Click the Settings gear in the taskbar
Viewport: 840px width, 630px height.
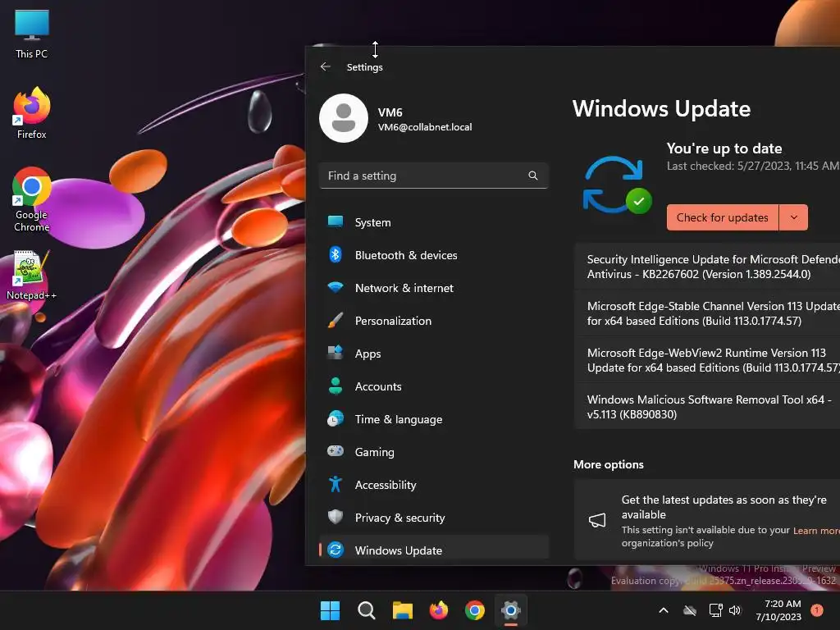click(x=511, y=610)
